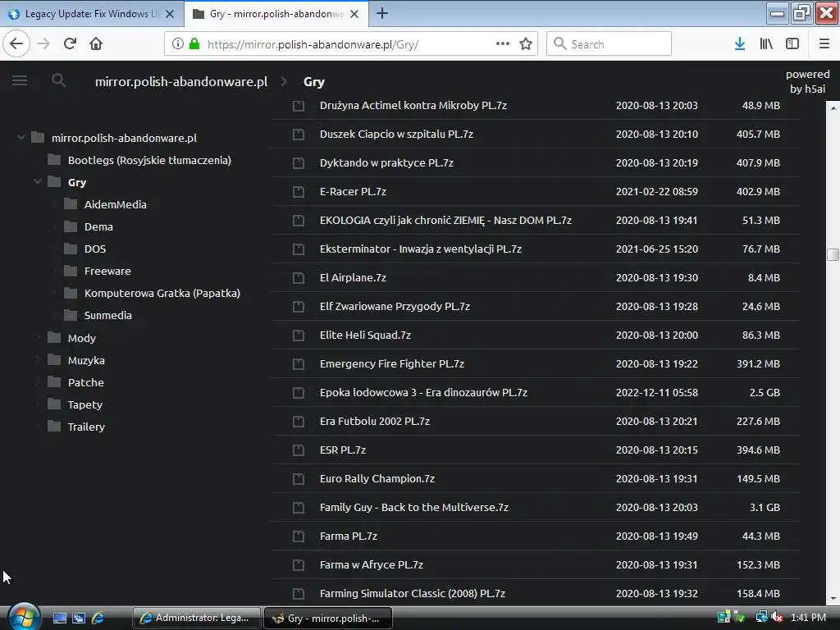Screen dimensions: 840x630
Task: Open page actions three-dot menu
Action: tap(503, 43)
